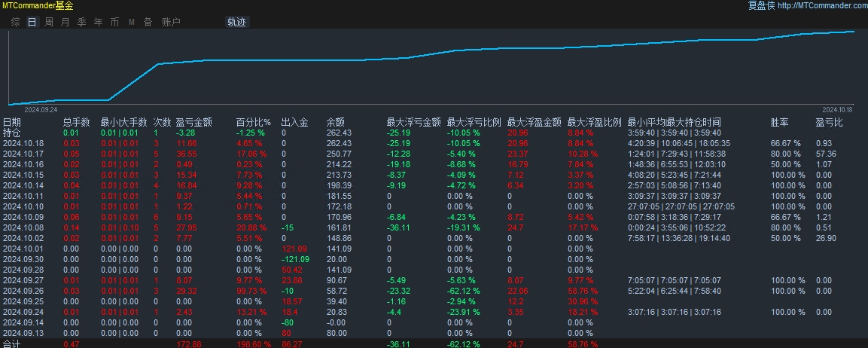Viewport: 868px width, 348px height.
Task: Select the 2024.09.26 date row
Action: pyautogui.click(x=434, y=291)
